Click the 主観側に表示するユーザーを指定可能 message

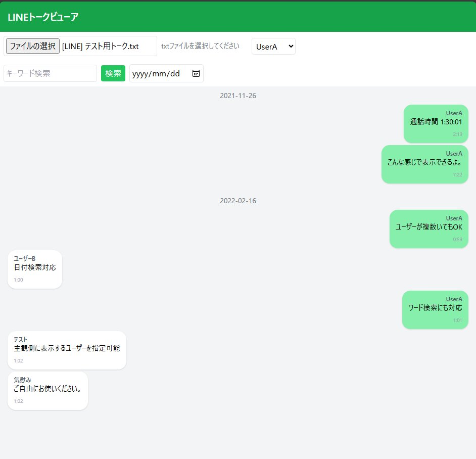(67, 350)
